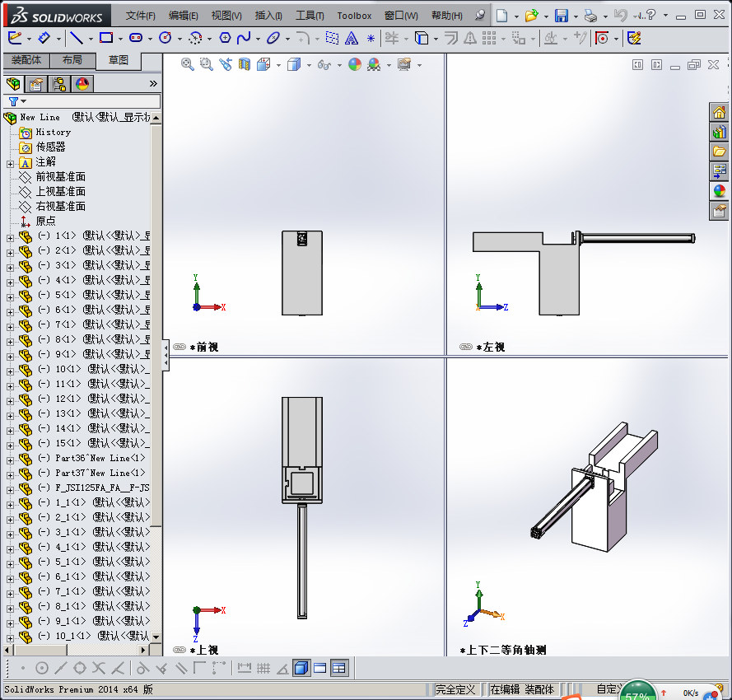Click Zoom to Area icon
The image size is (732, 700).
(207, 64)
